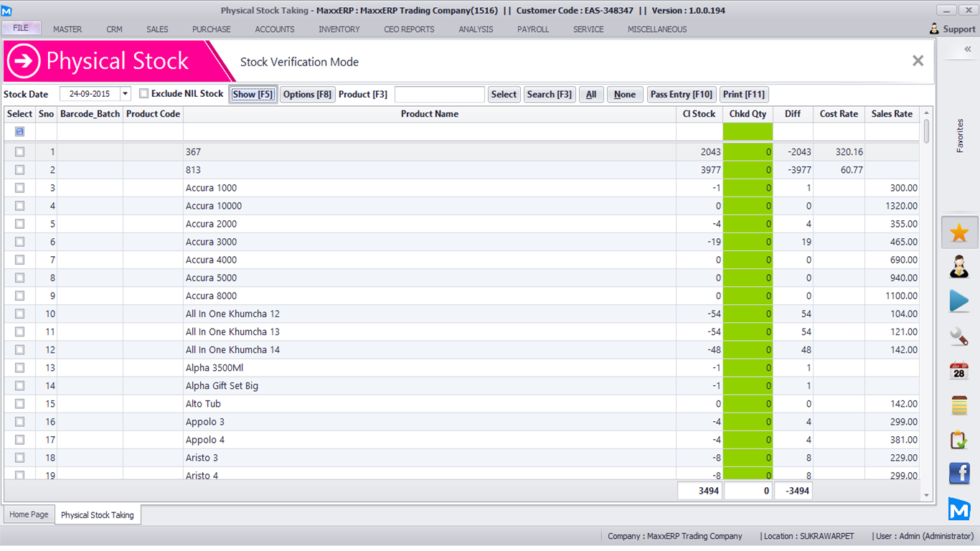Open the Stock Date dropdown arrow
Image resolution: width=980 pixels, height=551 pixels.
[x=126, y=94]
